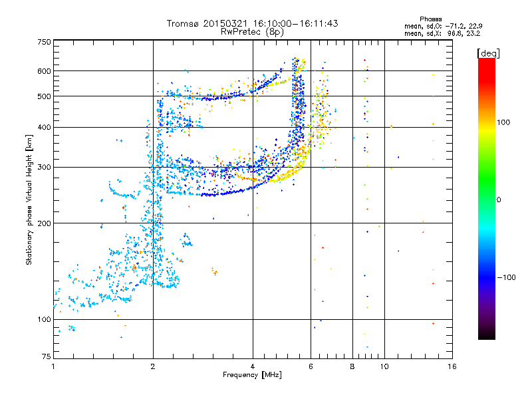Click the y-axis label '750'
The height and width of the screenshot is (399, 532).
(44, 42)
